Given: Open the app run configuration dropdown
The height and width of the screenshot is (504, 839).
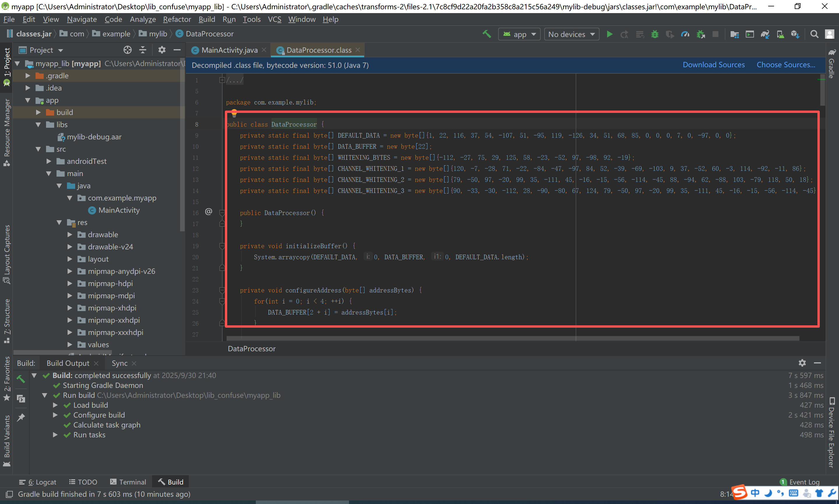Looking at the screenshot, I should click(519, 34).
